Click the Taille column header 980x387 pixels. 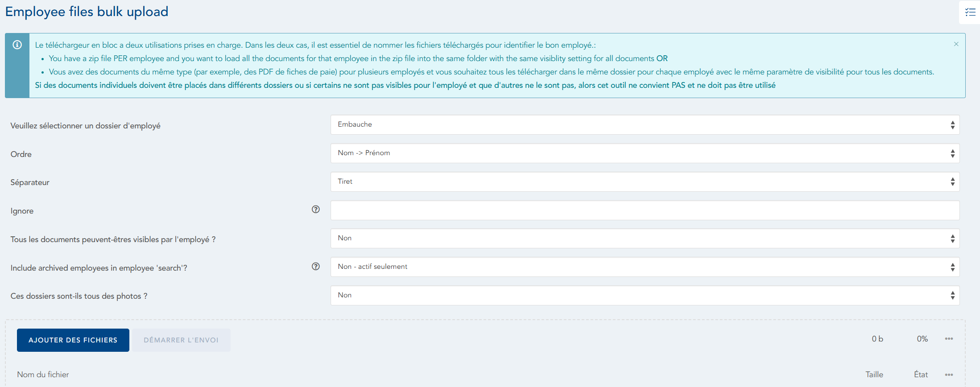coord(874,375)
